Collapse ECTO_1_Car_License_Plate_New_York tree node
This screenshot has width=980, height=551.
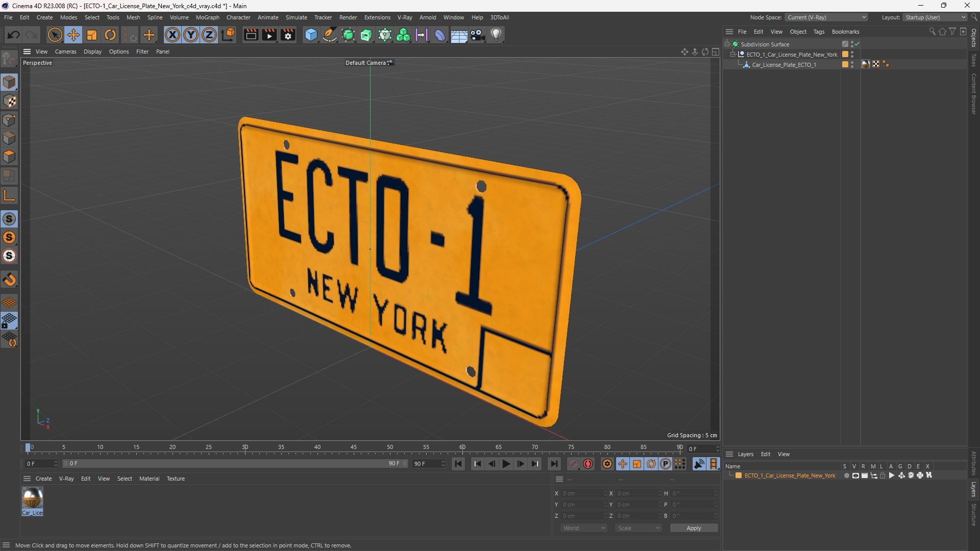732,54
